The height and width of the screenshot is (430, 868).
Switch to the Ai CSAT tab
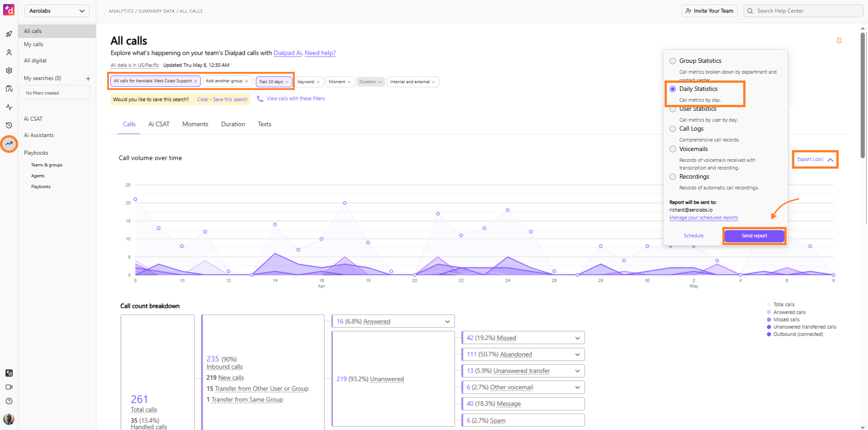[x=159, y=124]
